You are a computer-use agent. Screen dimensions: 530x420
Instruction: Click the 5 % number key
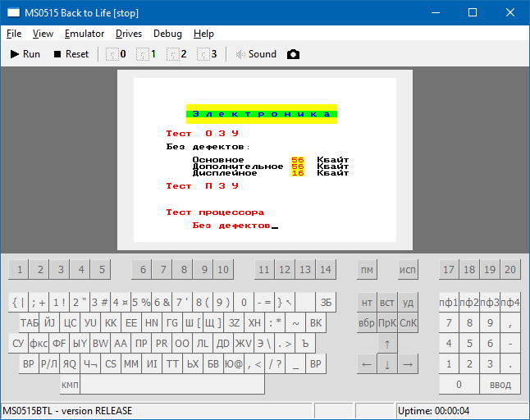point(141,302)
